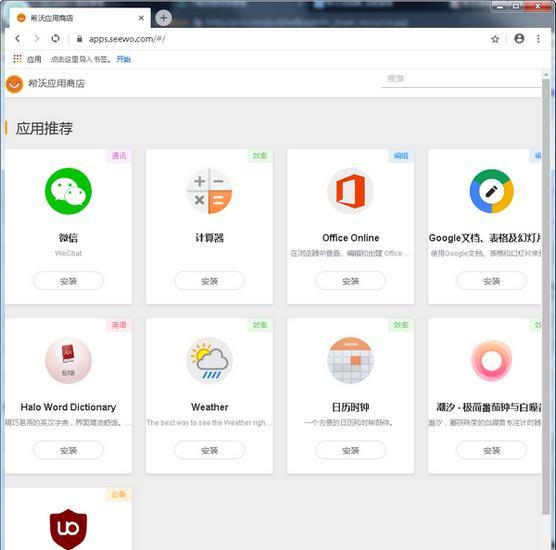The image size is (556, 550).
Task: Install Weather with its 安装 button
Action: 210,450
